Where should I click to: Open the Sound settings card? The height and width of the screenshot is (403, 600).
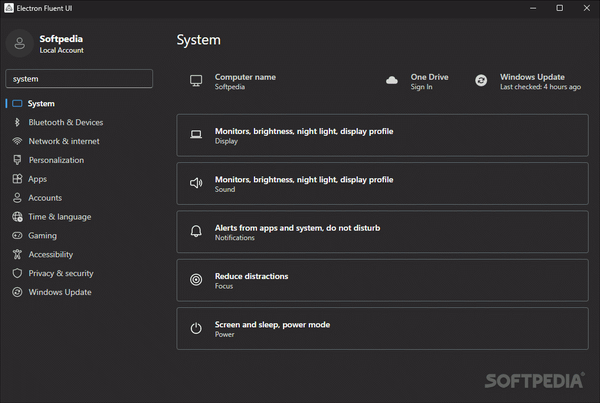pos(382,183)
